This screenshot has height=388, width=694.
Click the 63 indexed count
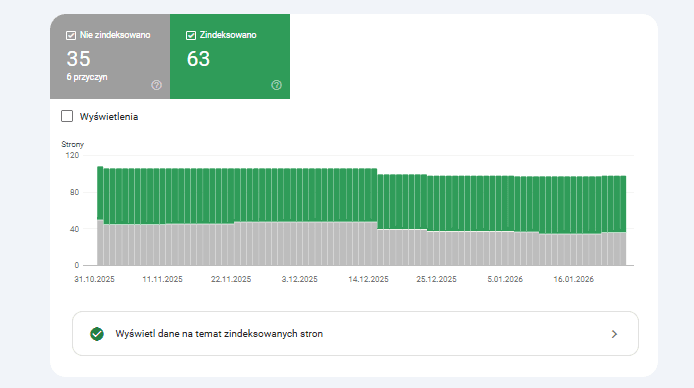pos(198,58)
